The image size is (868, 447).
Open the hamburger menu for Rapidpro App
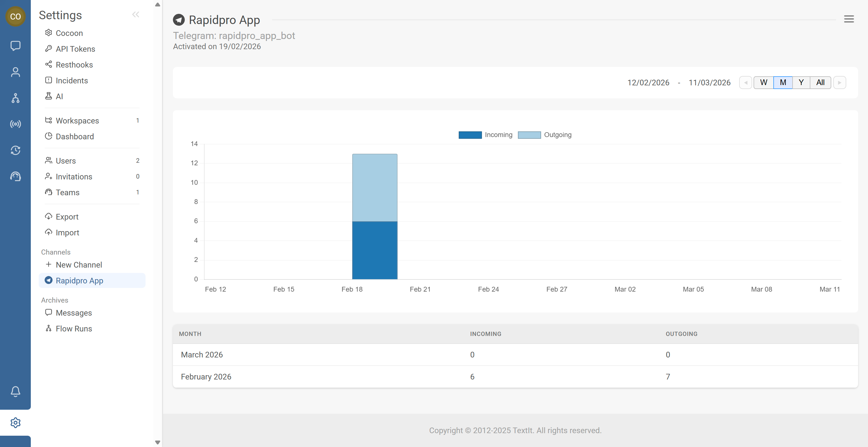click(x=849, y=19)
